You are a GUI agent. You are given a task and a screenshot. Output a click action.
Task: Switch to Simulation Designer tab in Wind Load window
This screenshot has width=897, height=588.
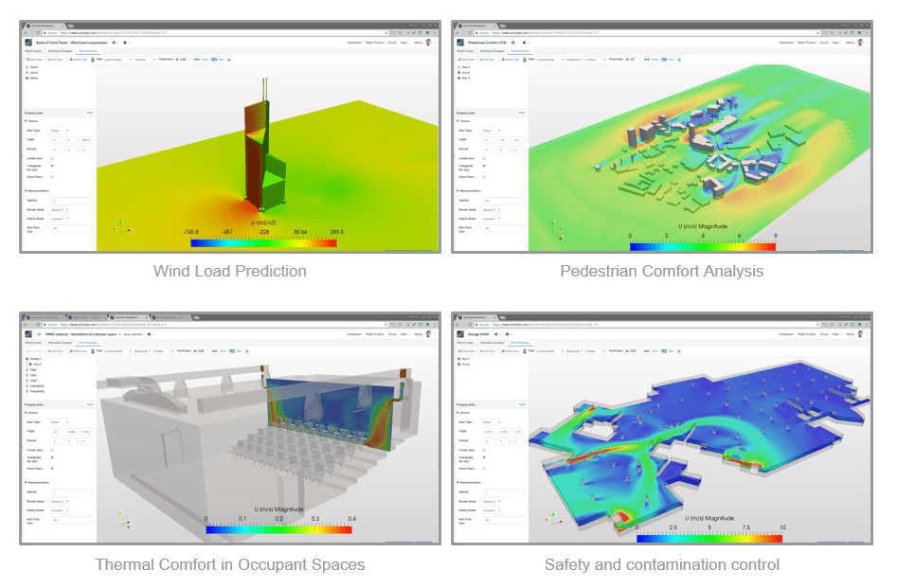point(62,51)
